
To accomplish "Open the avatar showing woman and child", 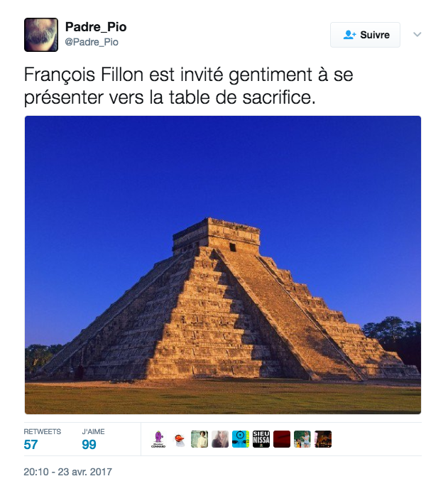I will coord(302,439).
